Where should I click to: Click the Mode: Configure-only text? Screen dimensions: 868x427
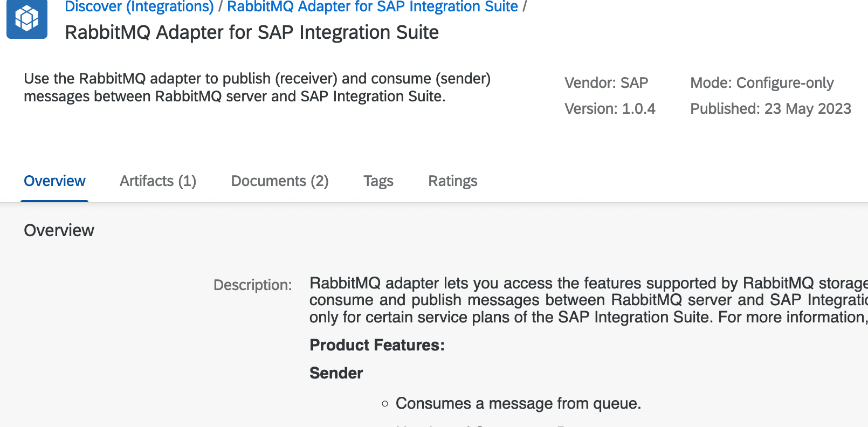pyautogui.click(x=762, y=83)
